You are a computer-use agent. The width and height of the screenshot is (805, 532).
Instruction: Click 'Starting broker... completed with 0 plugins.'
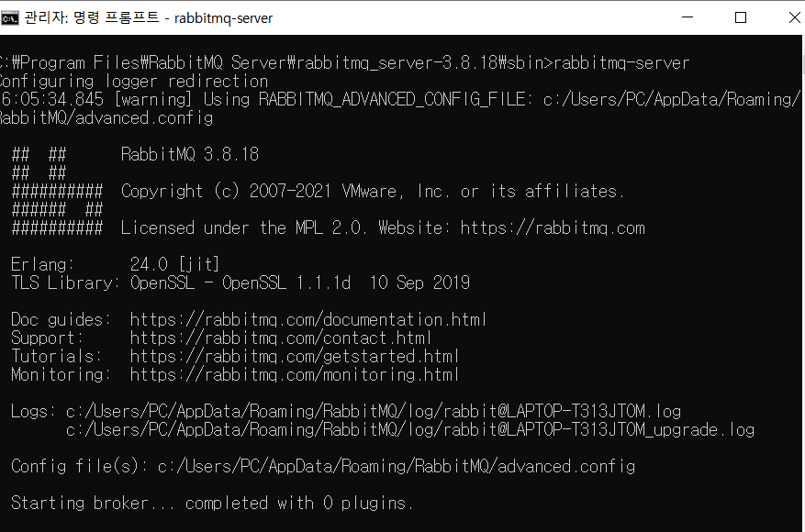tap(212, 503)
